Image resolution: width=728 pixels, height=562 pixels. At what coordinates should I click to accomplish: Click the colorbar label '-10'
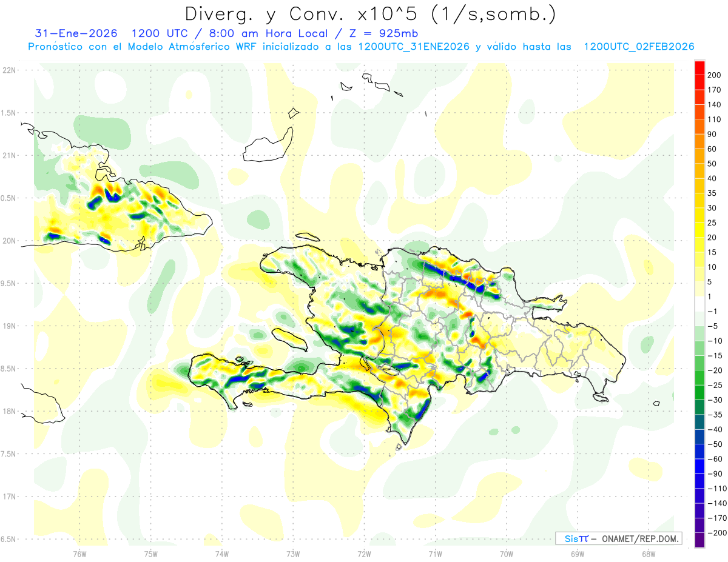coord(715,341)
